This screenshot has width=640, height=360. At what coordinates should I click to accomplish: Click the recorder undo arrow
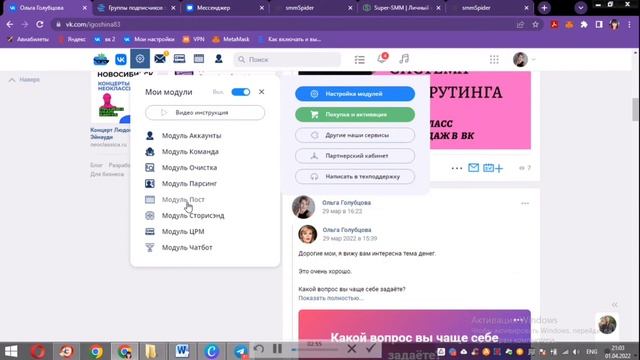[x=259, y=349]
